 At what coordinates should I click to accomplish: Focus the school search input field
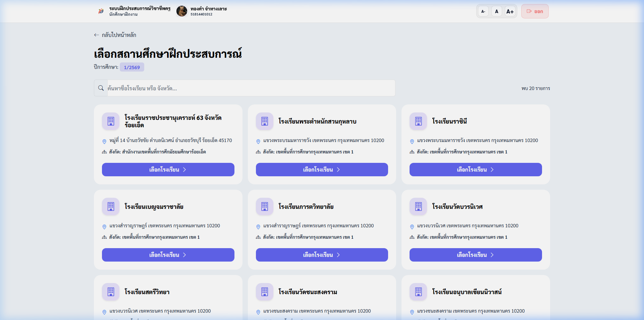pos(251,88)
